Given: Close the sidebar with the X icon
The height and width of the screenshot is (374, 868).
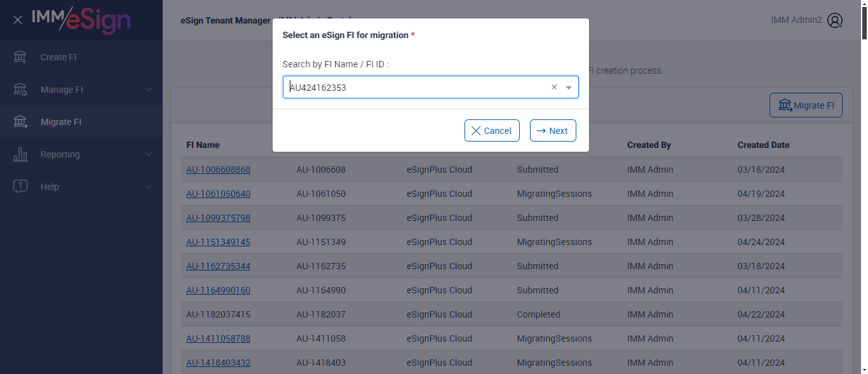Looking at the screenshot, I should 18,20.
